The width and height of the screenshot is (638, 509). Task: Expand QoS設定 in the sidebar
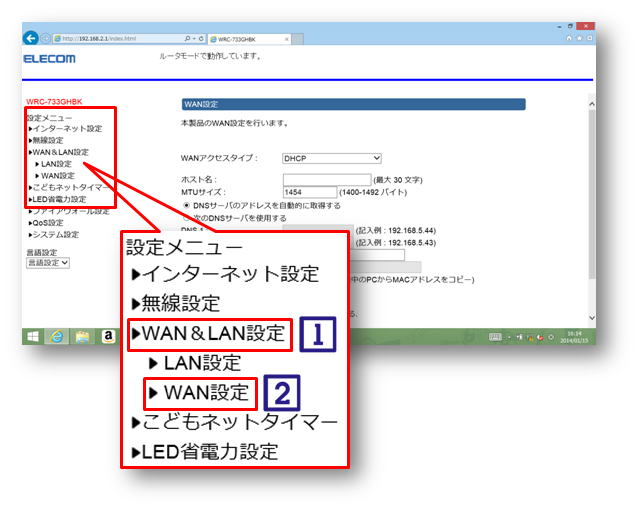[46, 223]
